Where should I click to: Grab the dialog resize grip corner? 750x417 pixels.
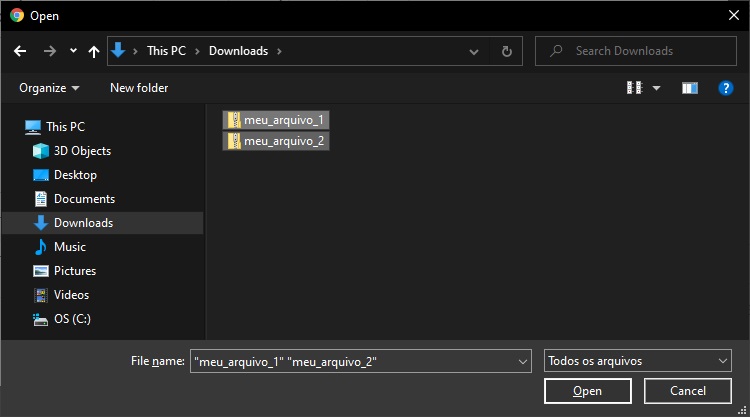pos(742,409)
